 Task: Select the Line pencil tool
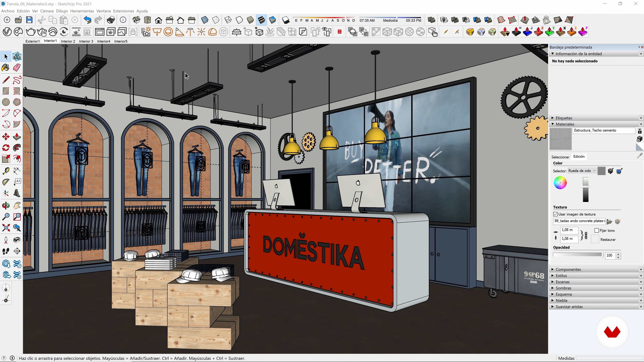tap(6, 80)
